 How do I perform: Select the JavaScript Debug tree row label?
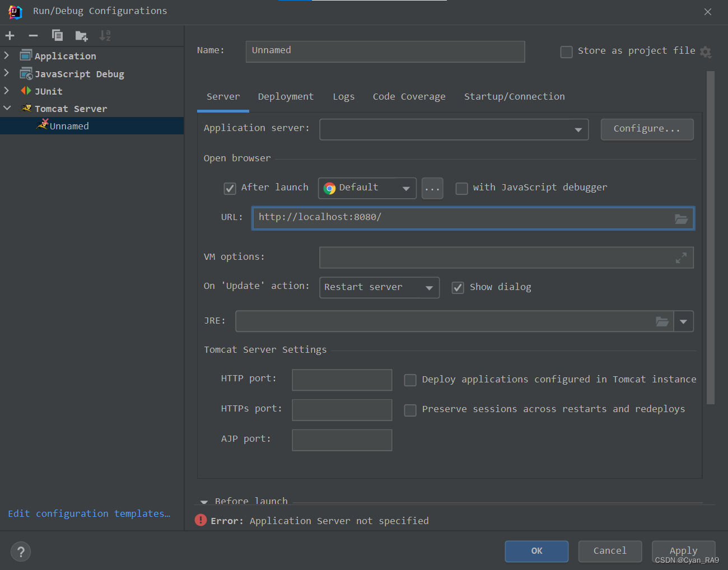coord(80,74)
